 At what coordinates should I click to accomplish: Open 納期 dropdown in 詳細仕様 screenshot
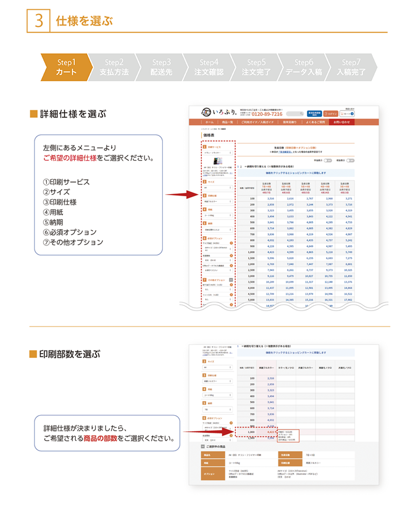(x=218, y=230)
